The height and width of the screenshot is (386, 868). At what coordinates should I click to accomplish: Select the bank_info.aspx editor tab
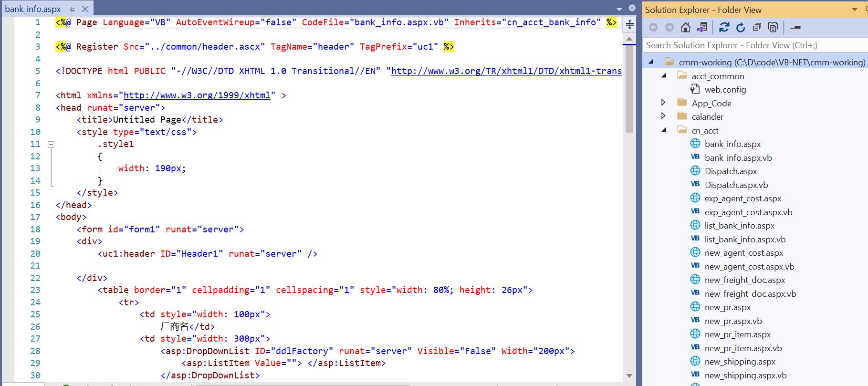click(33, 9)
